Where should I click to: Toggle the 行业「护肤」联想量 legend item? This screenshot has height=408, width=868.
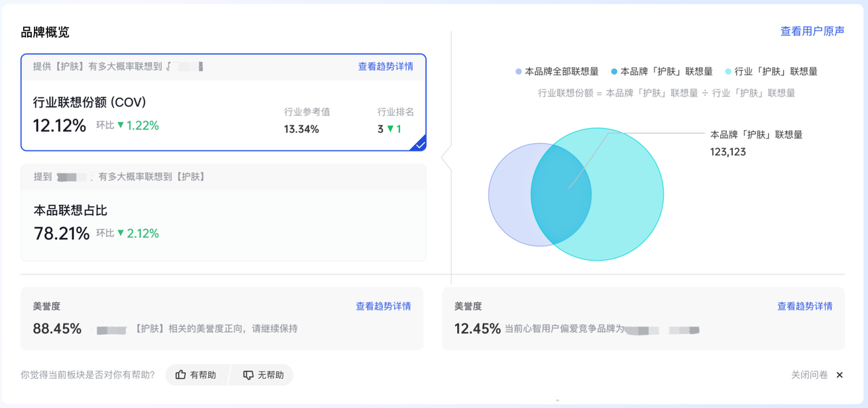[771, 71]
